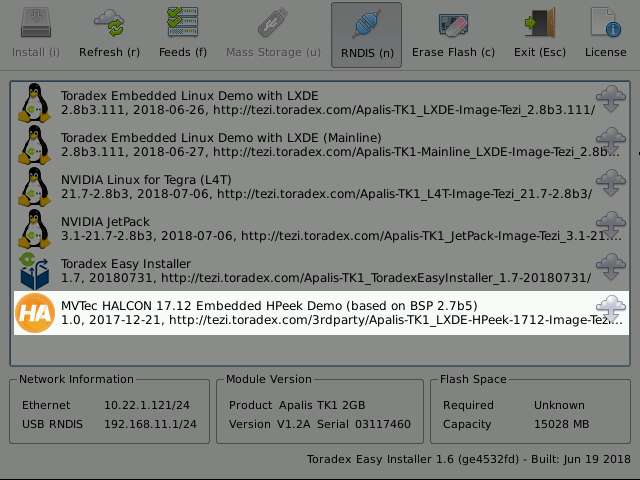The width and height of the screenshot is (640, 480).
Task: Click the "USB RNDIS" label
Action: (52, 424)
